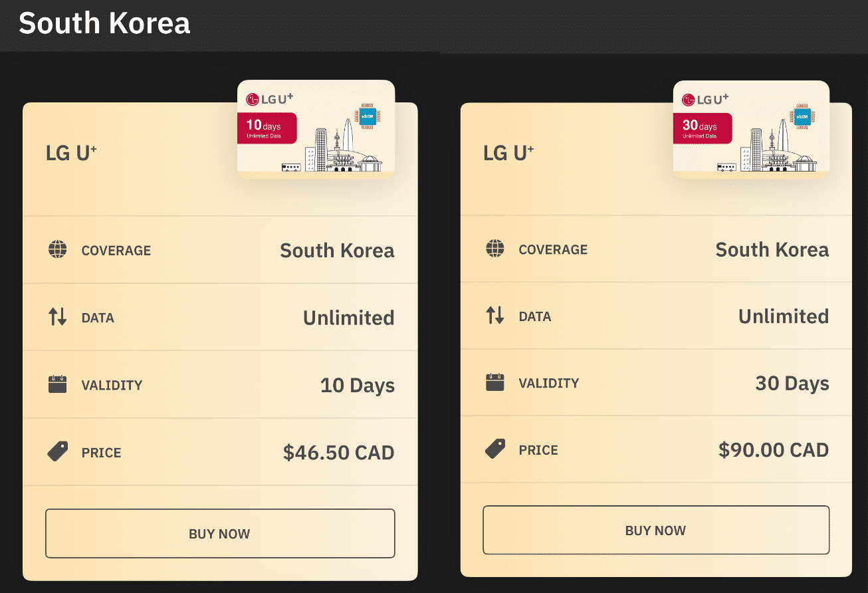Select the 30 Days validity value

[x=792, y=384]
